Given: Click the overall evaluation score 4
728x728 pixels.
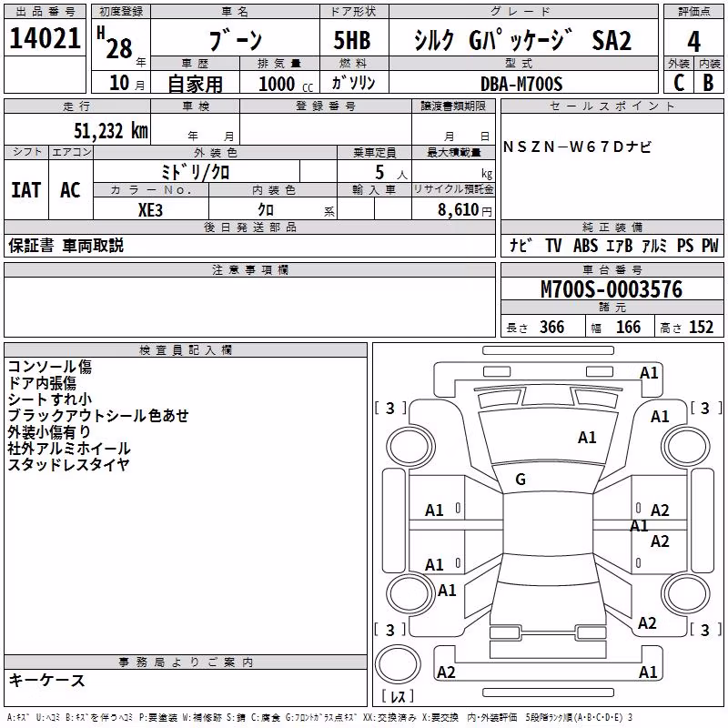Looking at the screenshot, I should tap(693, 42).
